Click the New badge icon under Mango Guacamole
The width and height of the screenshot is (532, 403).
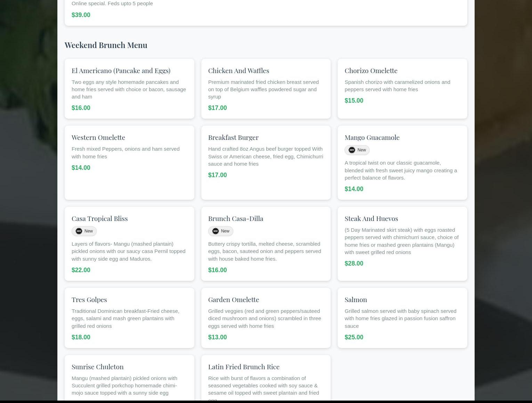tap(352, 150)
